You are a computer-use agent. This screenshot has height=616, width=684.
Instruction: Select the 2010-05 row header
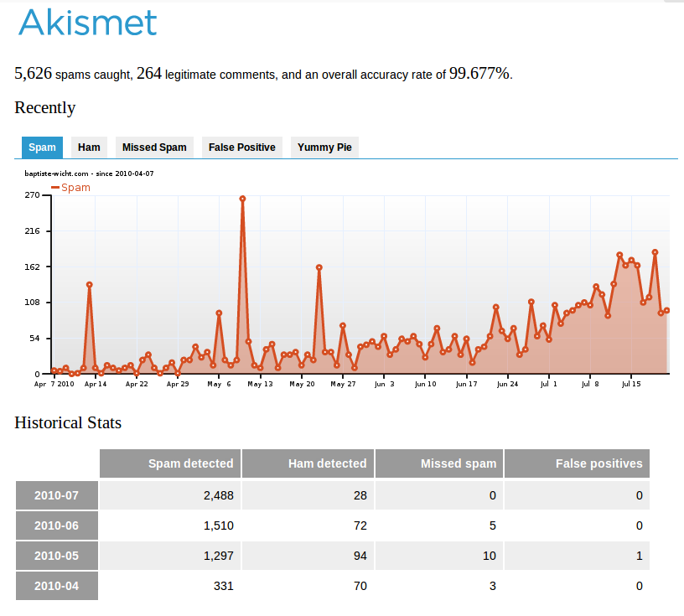(57, 556)
